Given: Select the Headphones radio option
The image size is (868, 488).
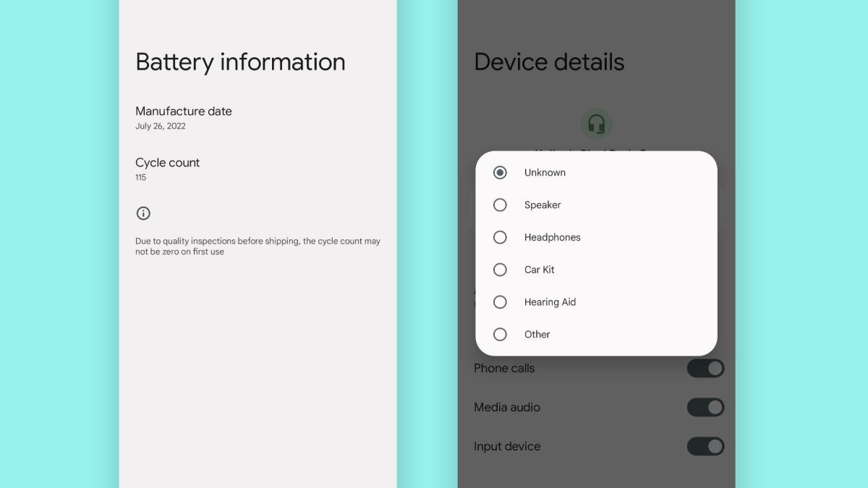Looking at the screenshot, I should [x=500, y=237].
